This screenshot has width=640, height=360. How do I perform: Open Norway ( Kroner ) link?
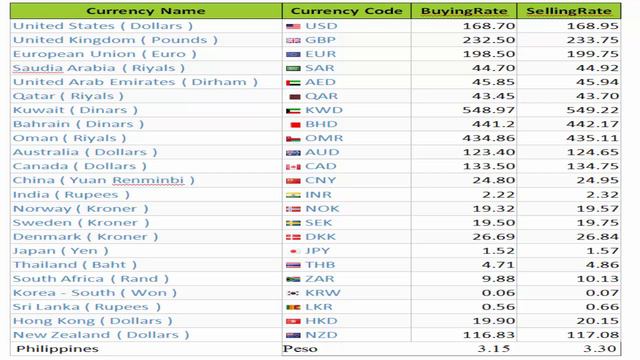80,209
